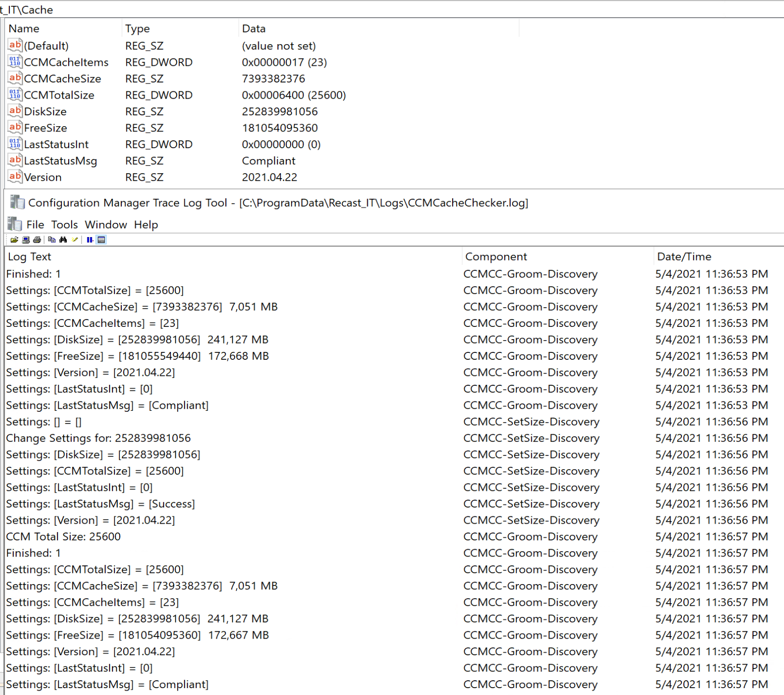Click the Highlight marker icon
The image size is (784, 695).
click(75, 240)
